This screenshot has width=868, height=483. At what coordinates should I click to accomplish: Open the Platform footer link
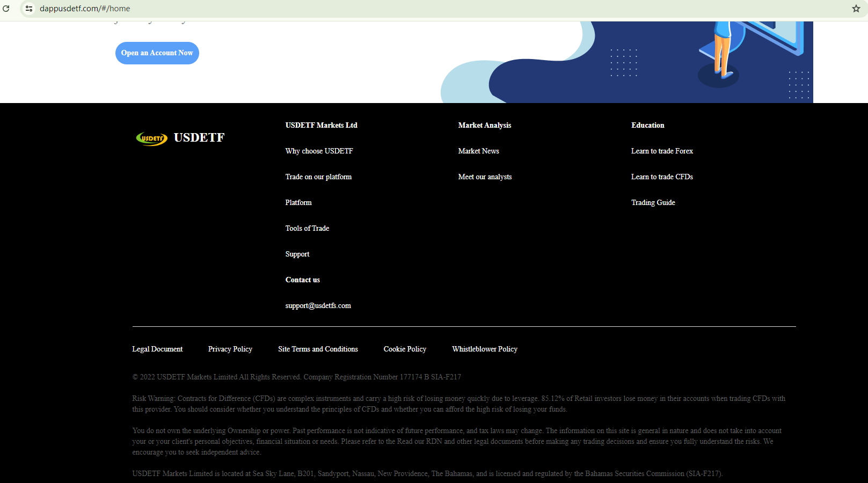coord(298,203)
